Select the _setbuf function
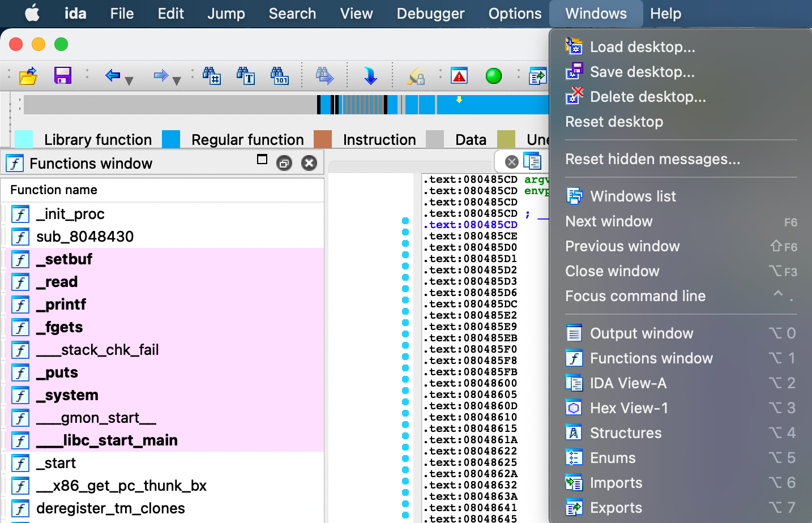Image resolution: width=812 pixels, height=523 pixels. (x=163, y=259)
